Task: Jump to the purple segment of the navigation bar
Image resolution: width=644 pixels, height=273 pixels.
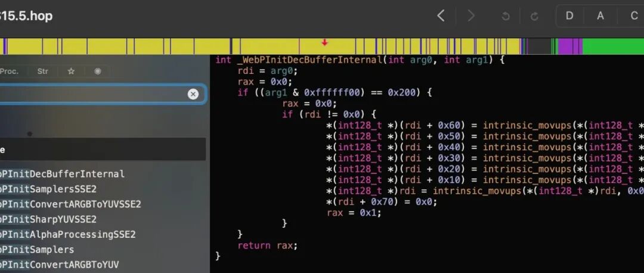Action: tap(569, 46)
